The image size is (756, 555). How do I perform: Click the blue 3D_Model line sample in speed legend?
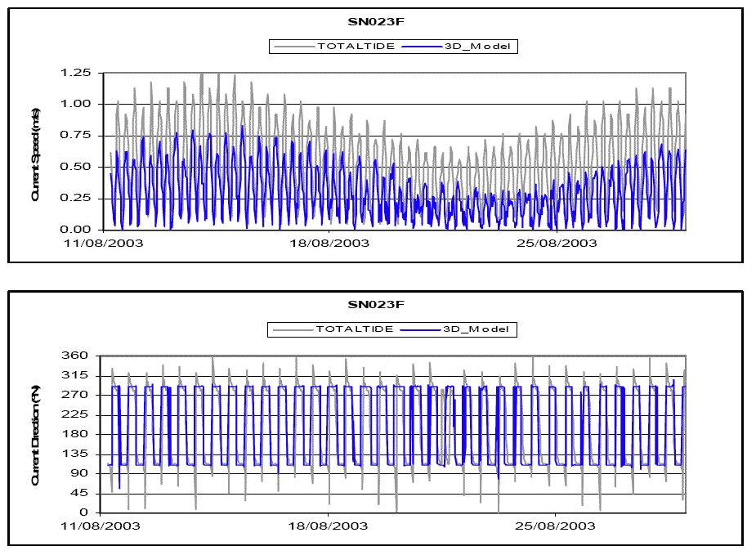[x=427, y=47]
